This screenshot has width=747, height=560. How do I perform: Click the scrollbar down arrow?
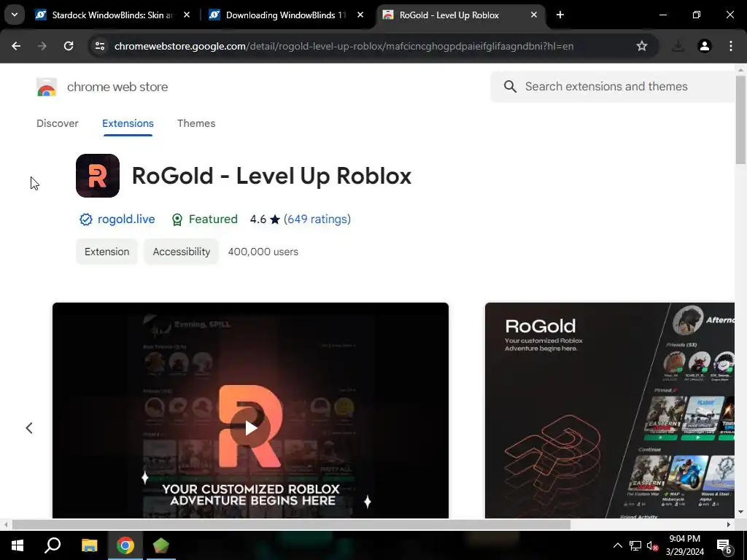click(740, 512)
